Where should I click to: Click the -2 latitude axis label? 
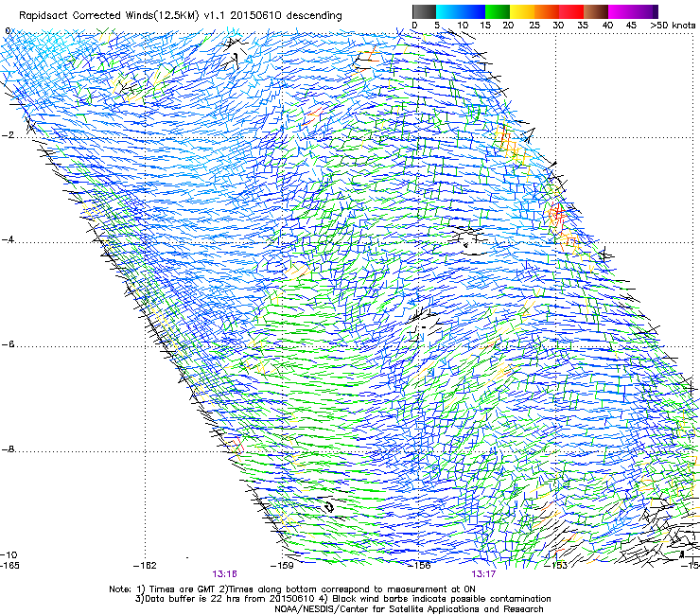pos(8,135)
